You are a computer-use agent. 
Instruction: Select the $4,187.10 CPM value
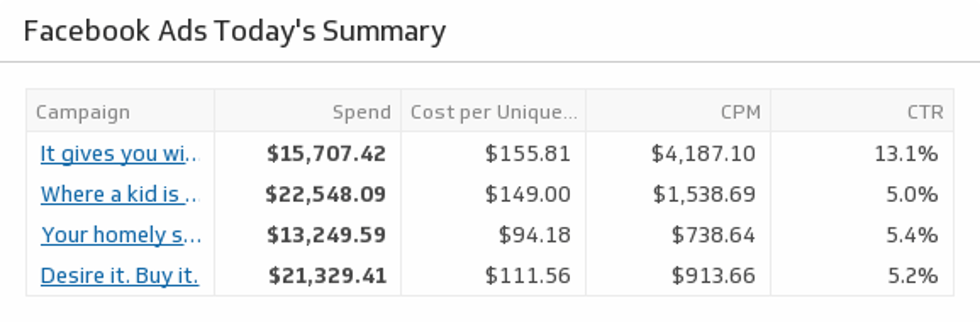click(x=703, y=154)
